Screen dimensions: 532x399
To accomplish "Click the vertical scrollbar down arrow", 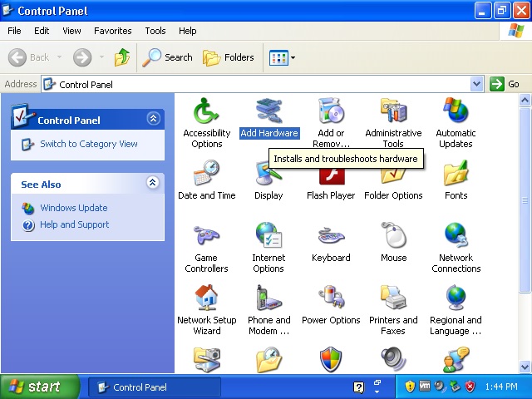I will pyautogui.click(x=525, y=366).
